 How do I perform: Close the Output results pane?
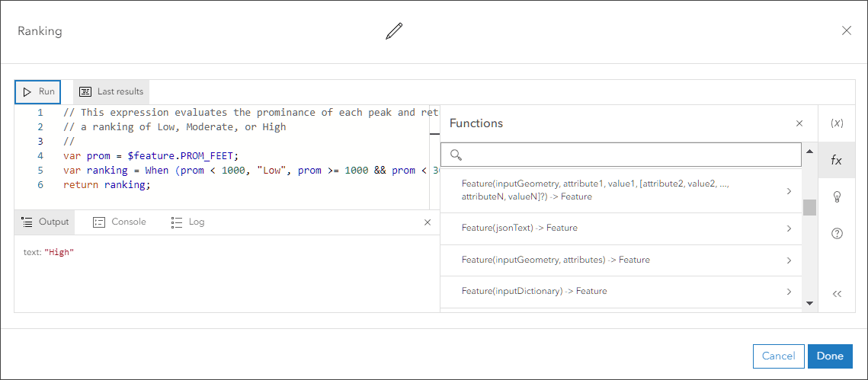click(x=428, y=222)
